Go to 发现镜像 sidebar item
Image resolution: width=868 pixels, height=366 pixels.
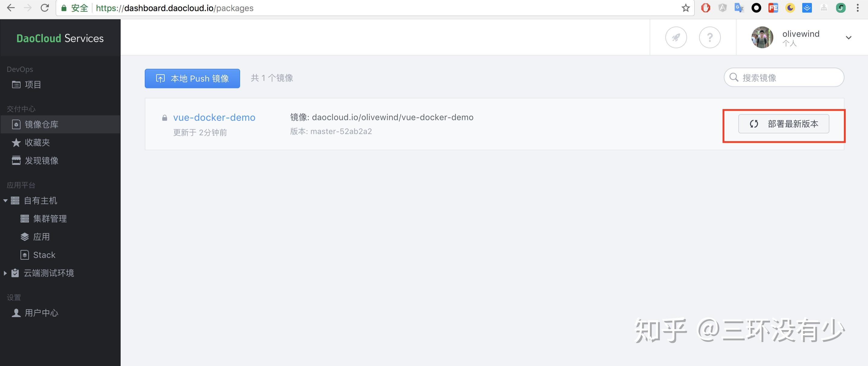(41, 161)
